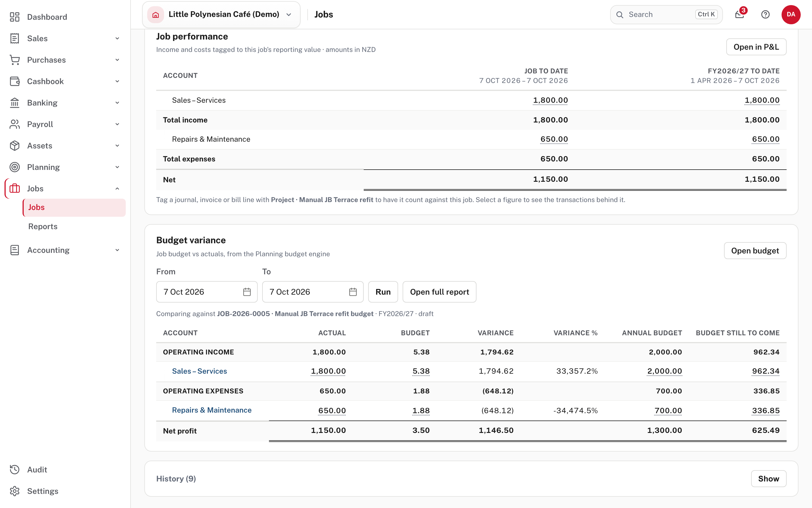Open the Sales – Services variance link
The image size is (812, 508).
tap(199, 371)
